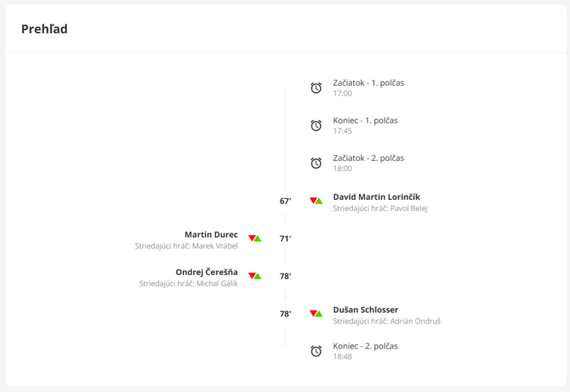Click the clock icon beside Koniec - 2. polčas

316,351
